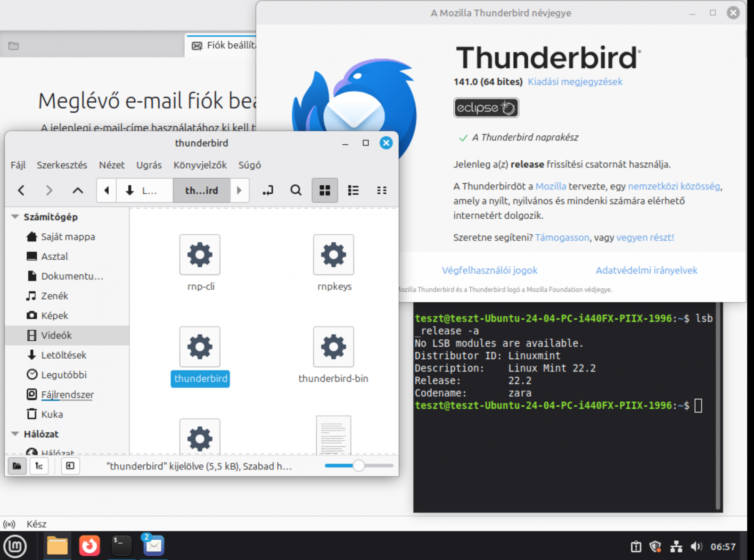Select the rnpkeys file icon

tap(334, 255)
